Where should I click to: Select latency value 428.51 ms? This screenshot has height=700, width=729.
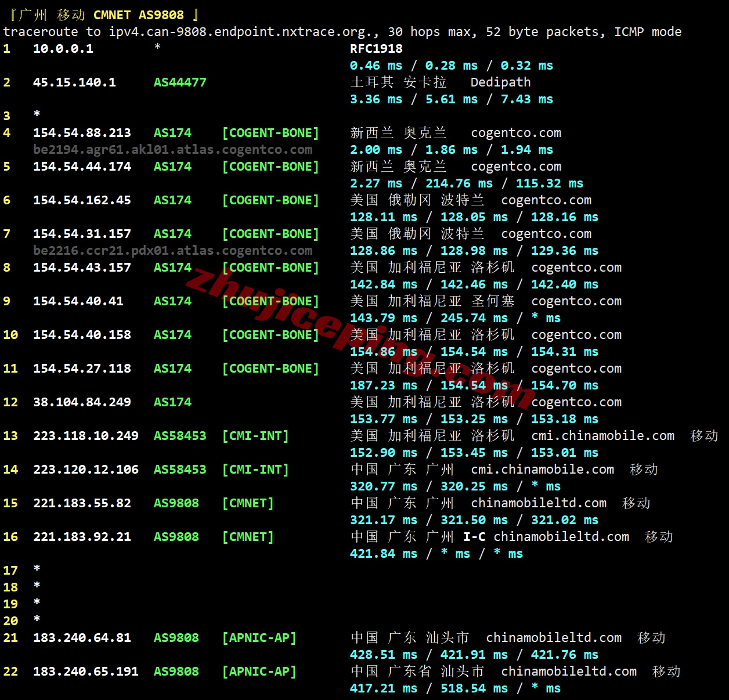click(x=384, y=655)
